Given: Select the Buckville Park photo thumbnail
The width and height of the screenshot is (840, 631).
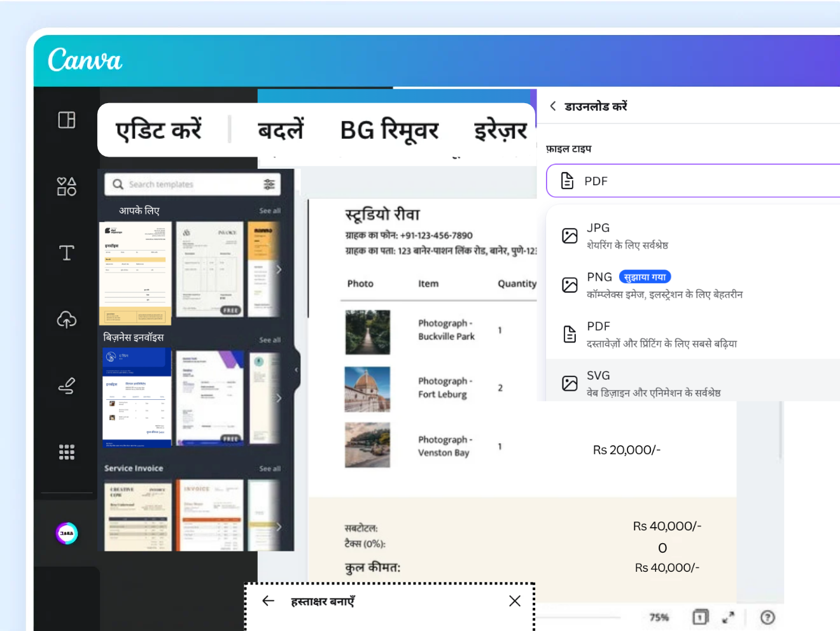Looking at the screenshot, I should 367,332.
